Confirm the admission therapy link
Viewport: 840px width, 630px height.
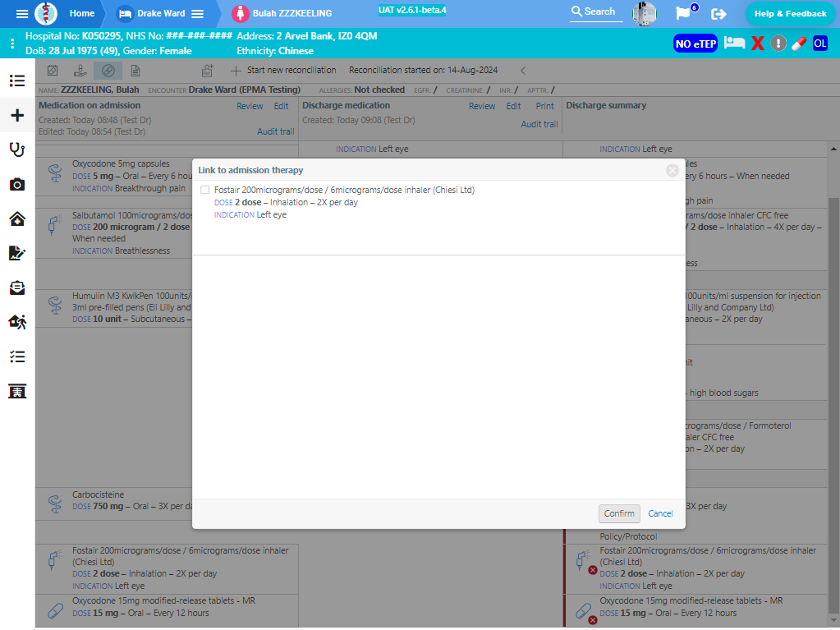click(x=619, y=513)
